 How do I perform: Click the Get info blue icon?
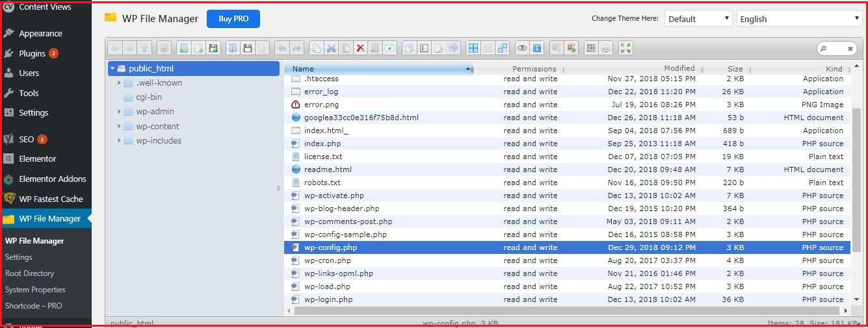537,48
